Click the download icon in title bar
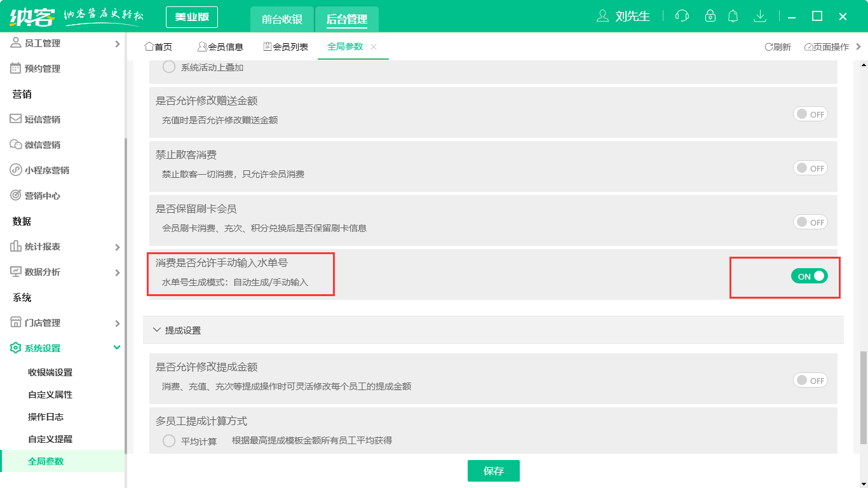 [759, 17]
